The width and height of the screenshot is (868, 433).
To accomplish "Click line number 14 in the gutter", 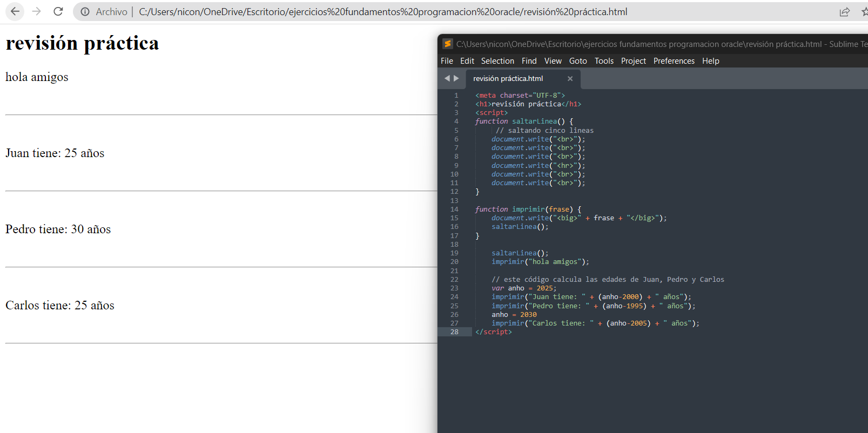I will 454,209.
